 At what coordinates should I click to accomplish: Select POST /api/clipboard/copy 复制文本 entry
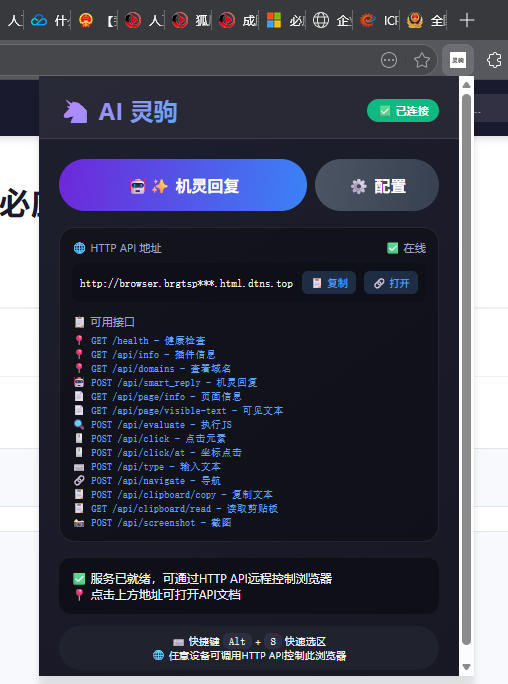pos(182,494)
